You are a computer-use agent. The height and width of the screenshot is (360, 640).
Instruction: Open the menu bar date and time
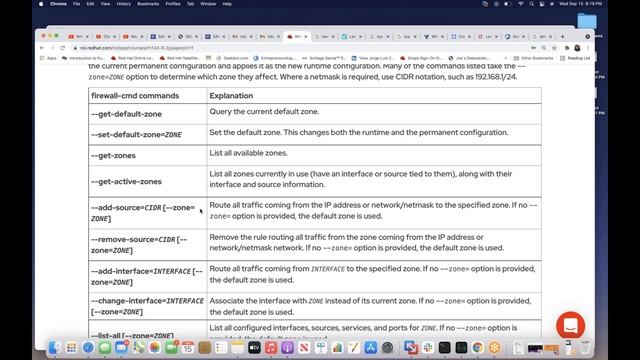point(580,4)
